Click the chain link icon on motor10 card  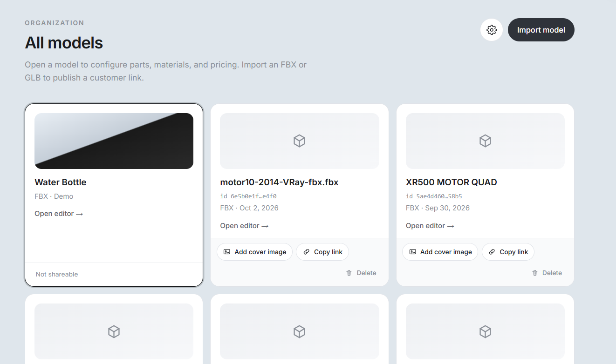click(306, 252)
